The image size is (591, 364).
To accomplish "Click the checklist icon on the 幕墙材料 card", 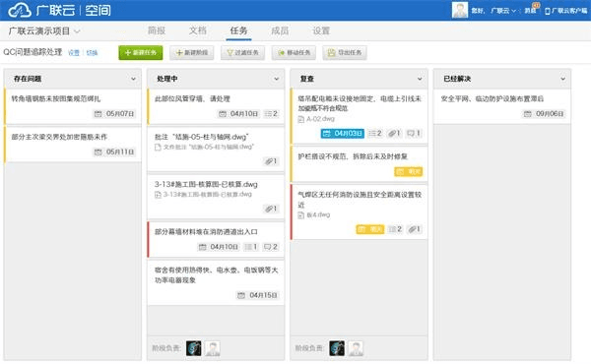I will pos(248,247).
